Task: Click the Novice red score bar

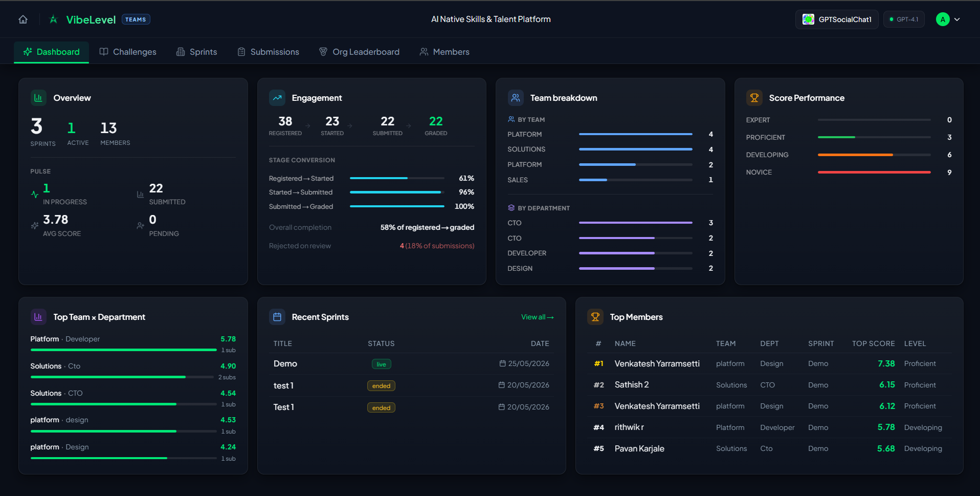Action: point(874,172)
